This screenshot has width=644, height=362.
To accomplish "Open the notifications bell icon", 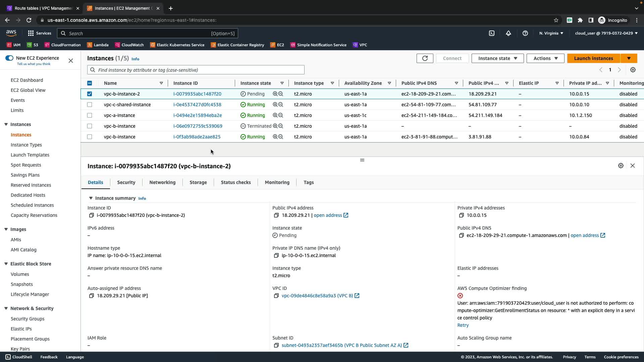I will 508,33.
